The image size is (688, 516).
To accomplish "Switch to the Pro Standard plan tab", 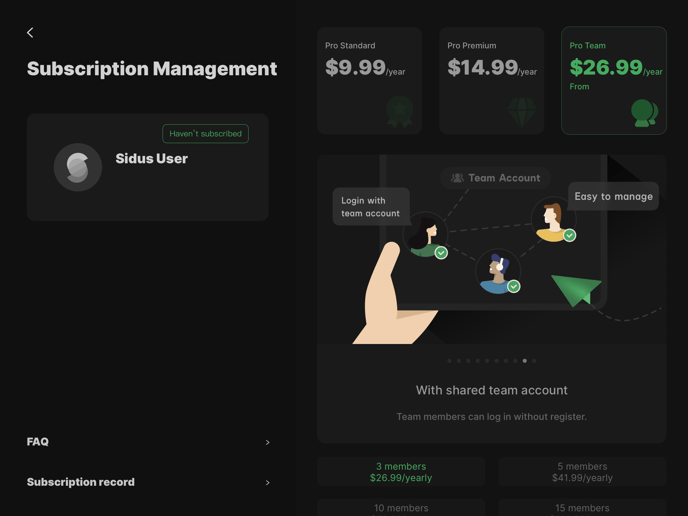I will coord(369,80).
